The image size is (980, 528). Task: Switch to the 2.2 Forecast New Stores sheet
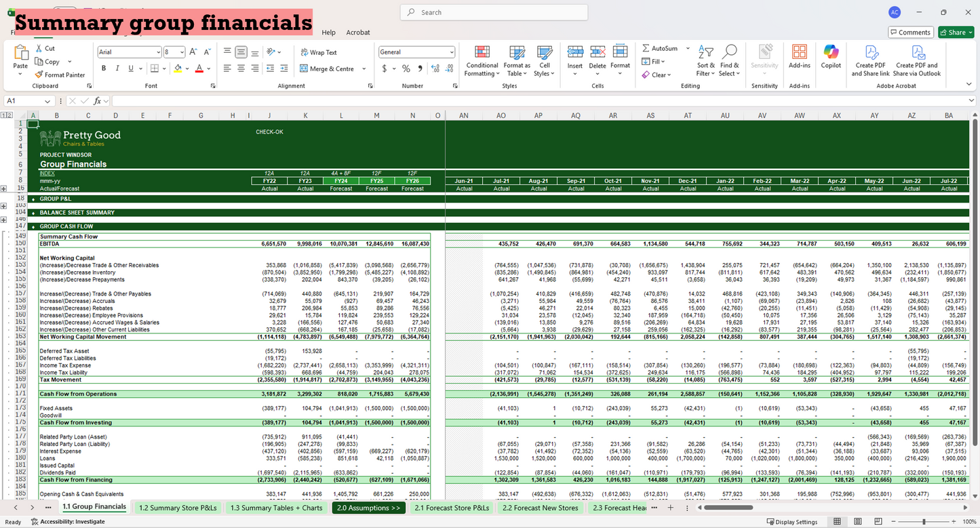coord(540,506)
